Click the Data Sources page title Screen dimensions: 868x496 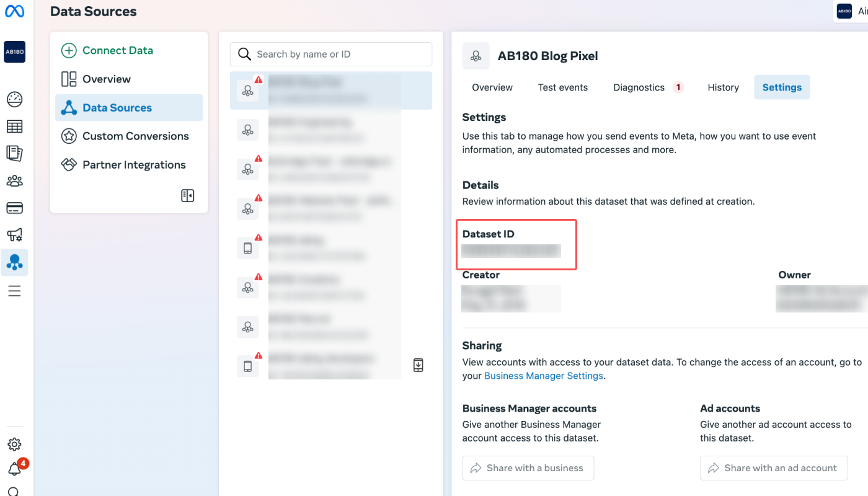coord(94,12)
